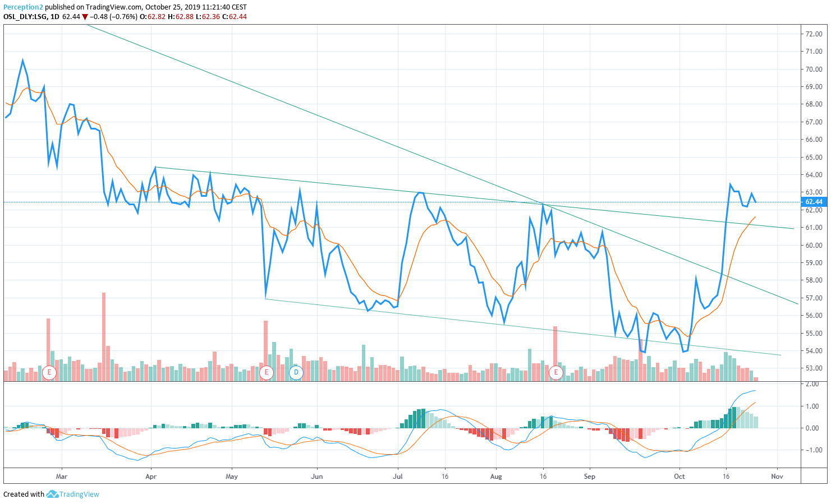Screen dimensions: 831x504
Task: Click the 16 label between Aug and Sep
Action: point(543,477)
